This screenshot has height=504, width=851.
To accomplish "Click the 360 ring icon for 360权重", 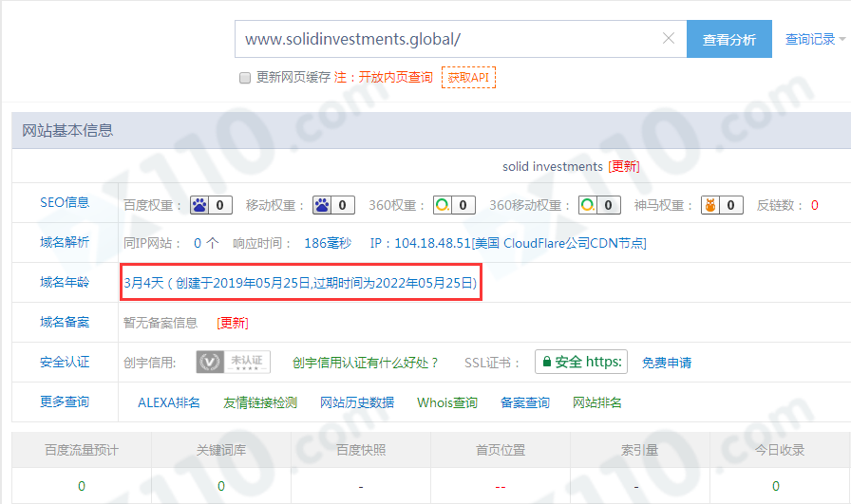I will (443, 205).
